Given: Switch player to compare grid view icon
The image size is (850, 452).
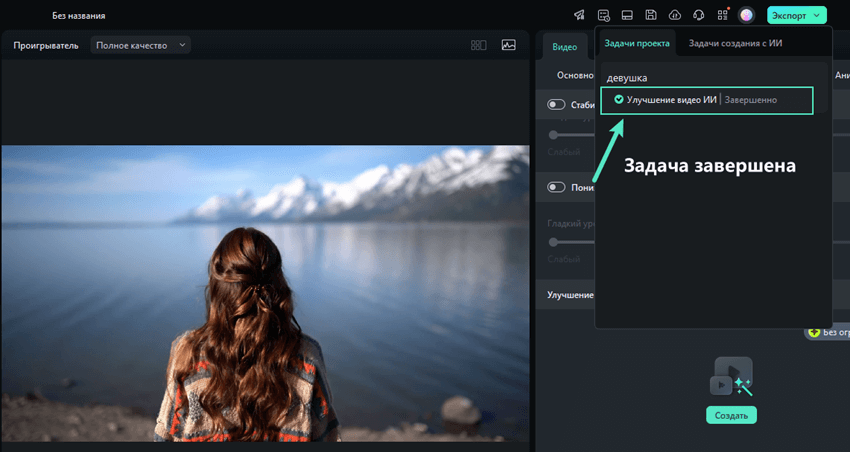Looking at the screenshot, I should click(479, 45).
